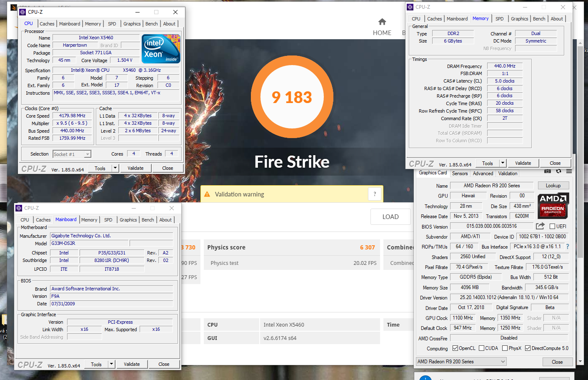
Task: Open Tools dropdown arrow in Mainboard tab window
Action: pos(112,364)
